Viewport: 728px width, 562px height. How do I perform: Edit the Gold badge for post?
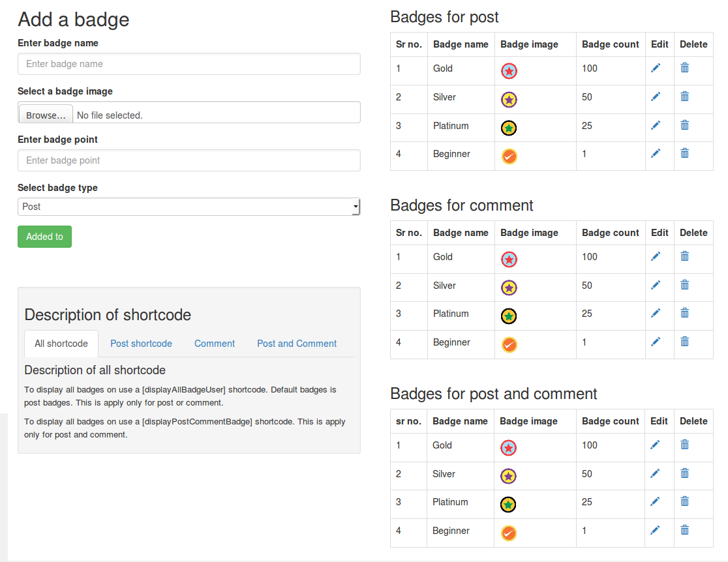pyautogui.click(x=656, y=68)
